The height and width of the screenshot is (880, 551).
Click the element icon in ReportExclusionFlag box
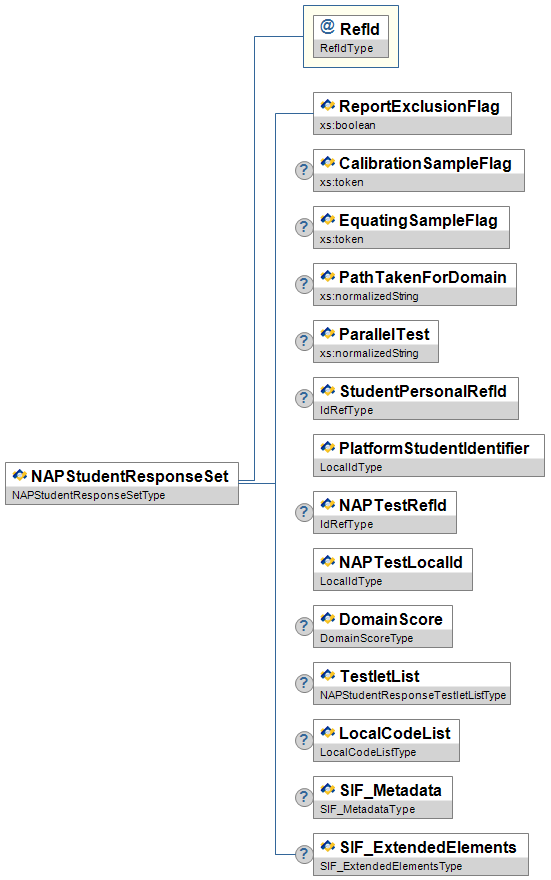coord(328,105)
